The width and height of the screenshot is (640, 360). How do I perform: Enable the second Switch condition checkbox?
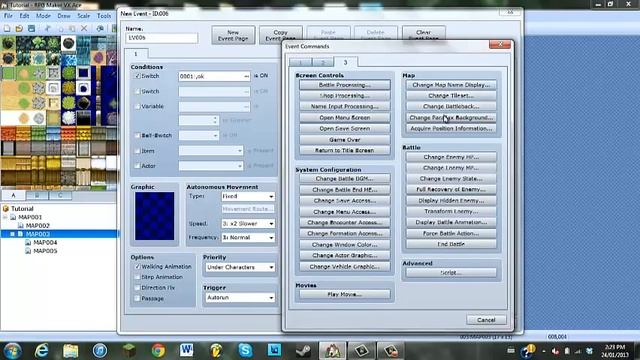click(x=138, y=91)
